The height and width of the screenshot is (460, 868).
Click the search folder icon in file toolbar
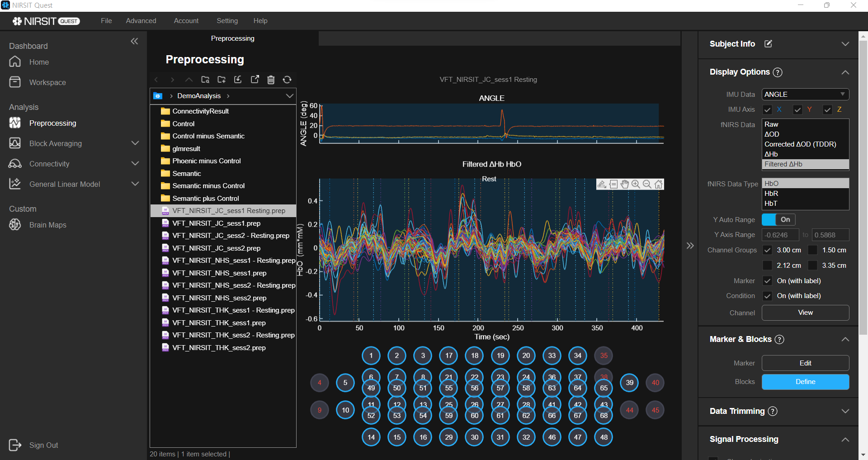coord(205,80)
